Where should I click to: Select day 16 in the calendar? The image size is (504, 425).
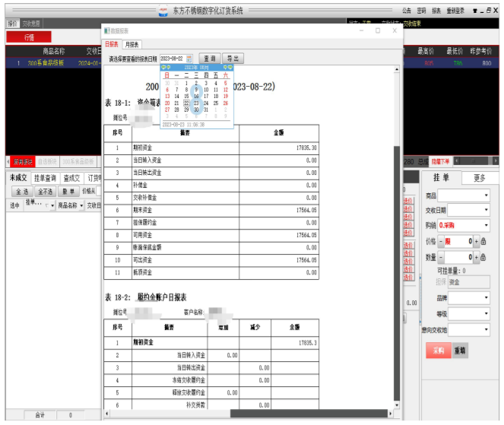pos(196,96)
